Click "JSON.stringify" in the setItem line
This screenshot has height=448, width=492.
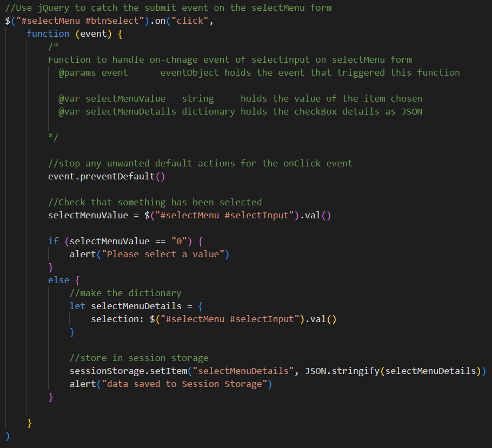(342, 371)
